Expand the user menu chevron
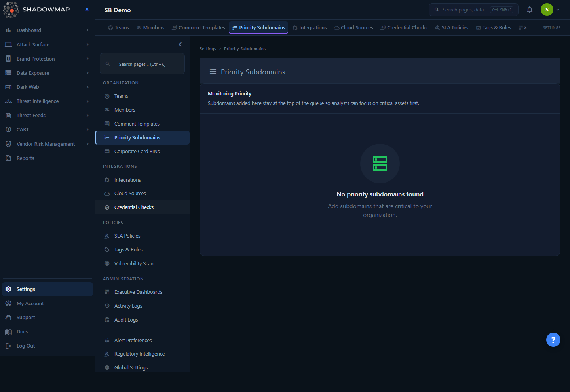The height and width of the screenshot is (392, 570). (x=558, y=10)
